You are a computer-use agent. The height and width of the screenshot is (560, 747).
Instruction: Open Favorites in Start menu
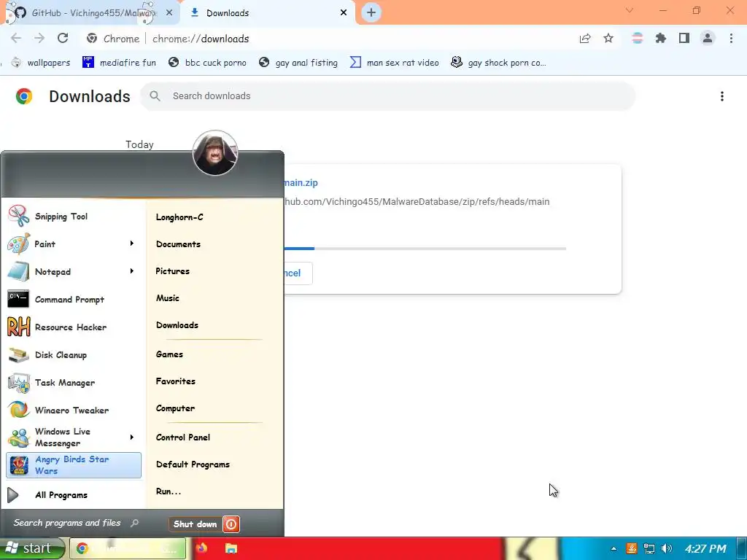tap(176, 381)
